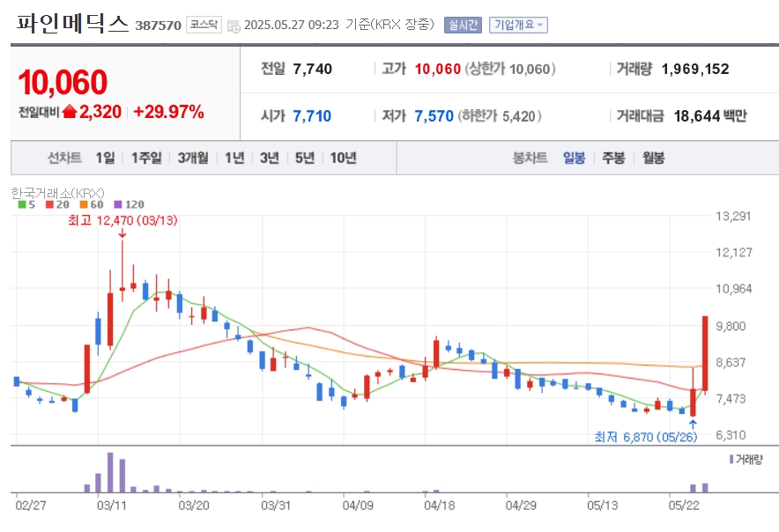Click the 8,637 price axis label

[x=731, y=363]
